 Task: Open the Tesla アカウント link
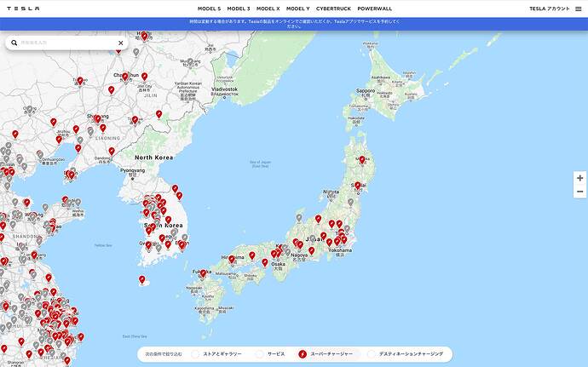[x=550, y=9]
